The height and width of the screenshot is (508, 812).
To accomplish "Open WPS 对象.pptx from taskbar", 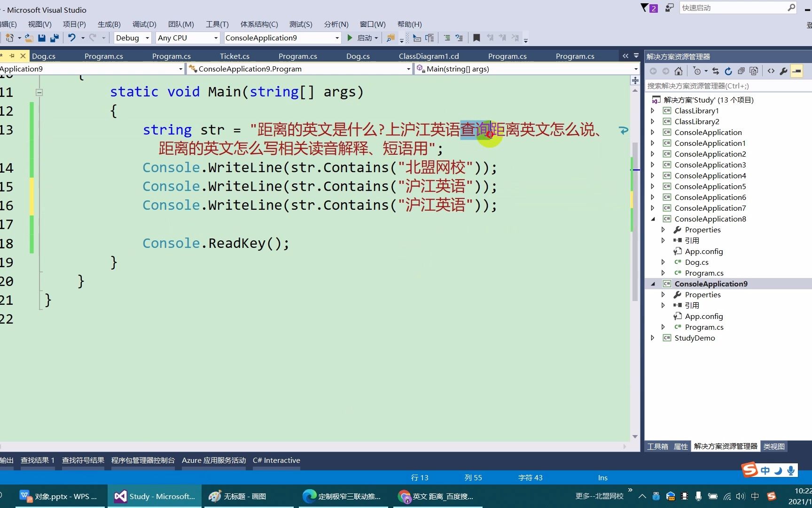I will click(59, 496).
